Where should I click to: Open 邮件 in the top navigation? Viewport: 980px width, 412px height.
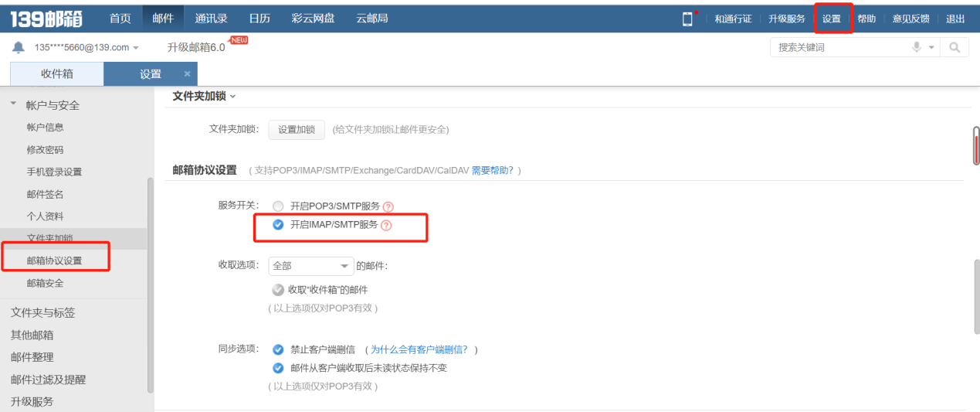click(163, 19)
